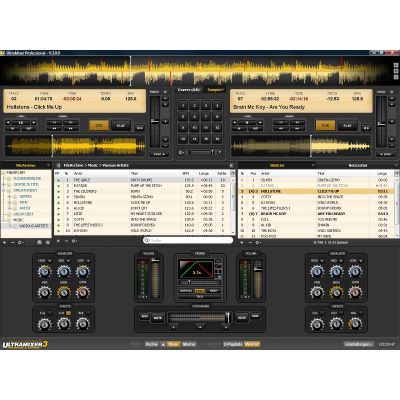The image size is (400, 400).
Task: Open the sampler settings gear
Action: coord(180,152)
